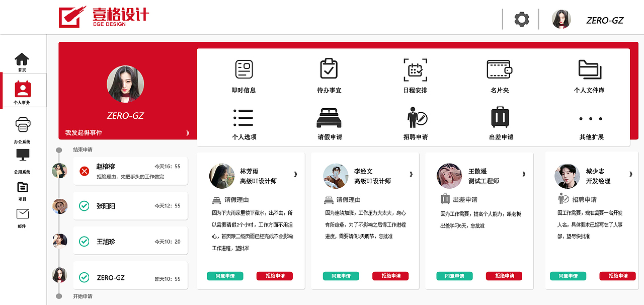Approve 李经文's leave request with 同意申请

click(341, 276)
